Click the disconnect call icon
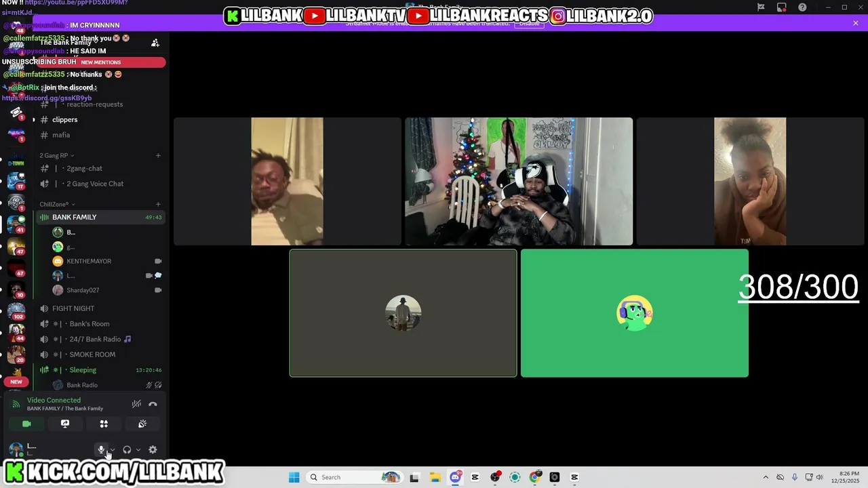 (x=153, y=404)
